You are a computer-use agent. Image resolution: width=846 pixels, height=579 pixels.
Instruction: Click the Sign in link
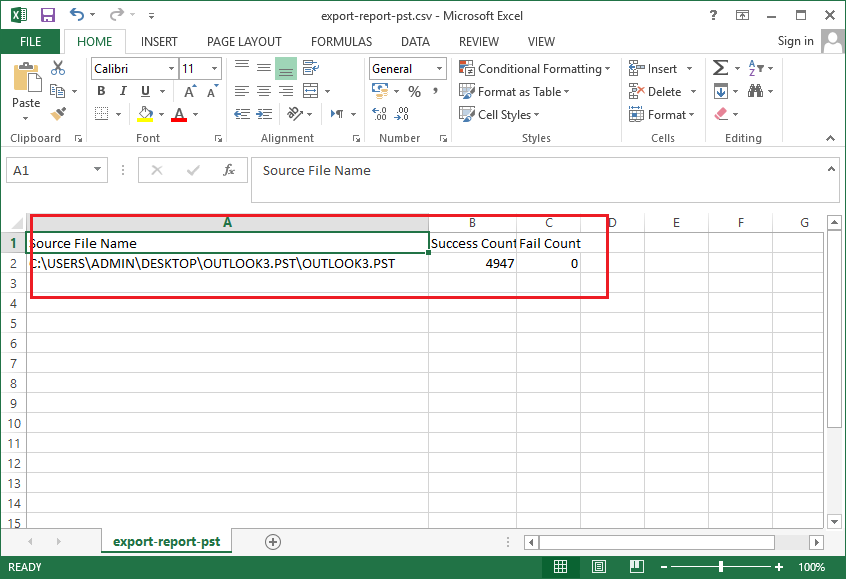(795, 41)
